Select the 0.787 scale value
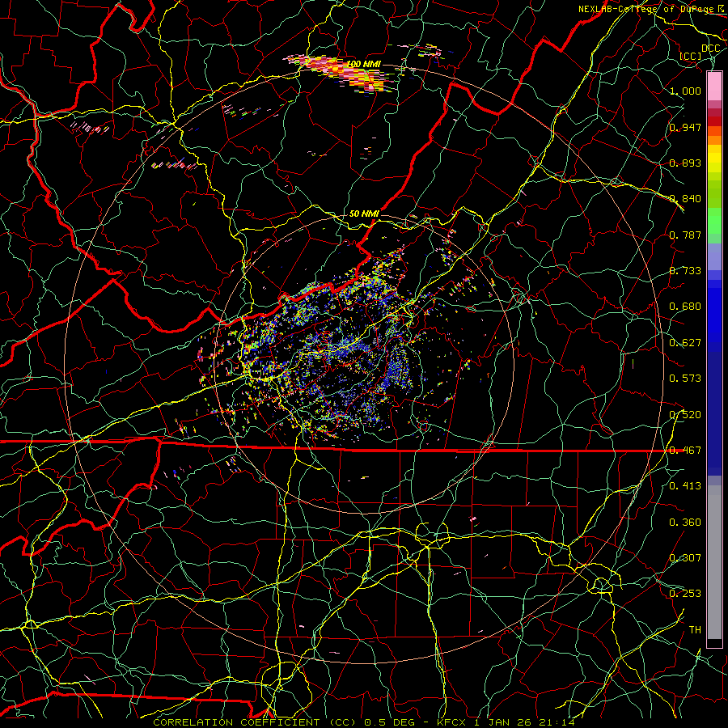728x728 pixels. (x=685, y=235)
